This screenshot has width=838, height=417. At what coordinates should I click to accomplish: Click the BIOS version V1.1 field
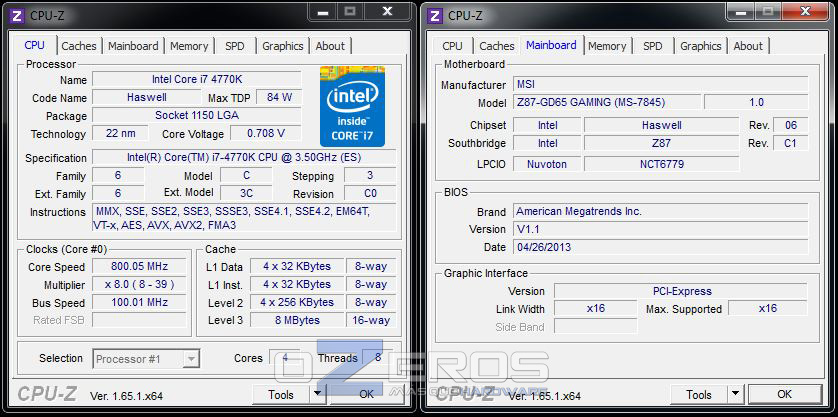[x=661, y=229]
